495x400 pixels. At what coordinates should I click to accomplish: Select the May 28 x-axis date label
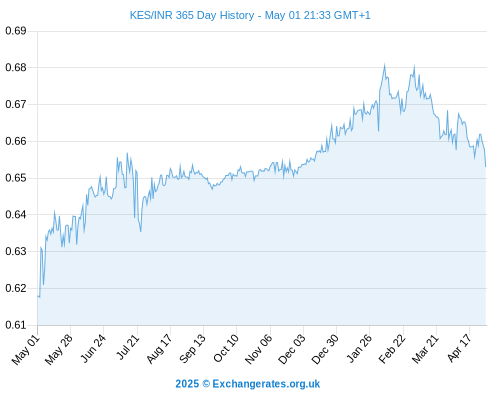click(x=59, y=349)
